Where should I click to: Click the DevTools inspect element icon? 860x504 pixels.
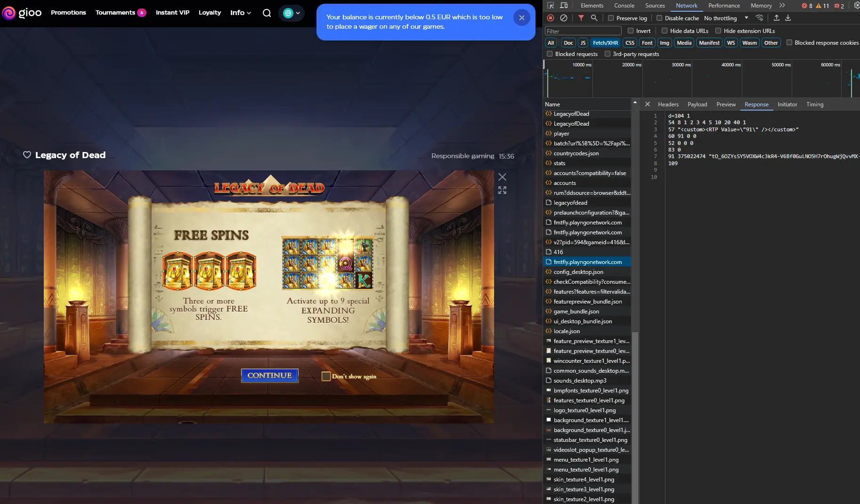[x=551, y=6]
